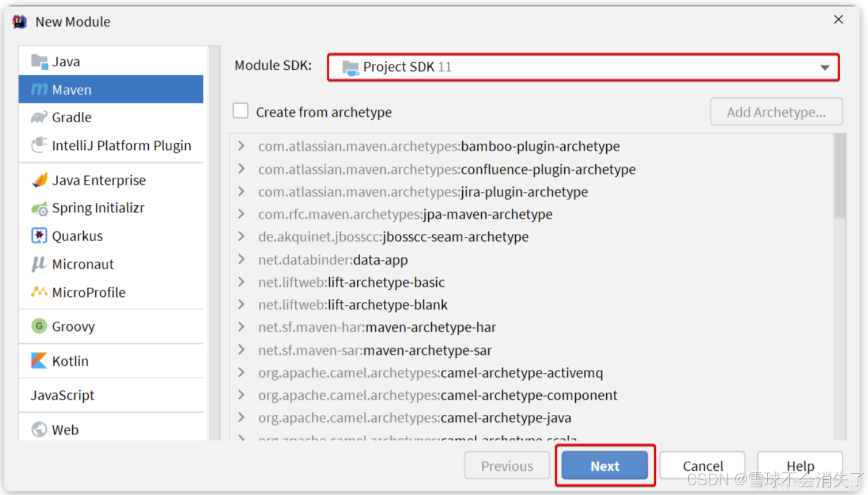Expand maven-archetype-har row

click(241, 327)
